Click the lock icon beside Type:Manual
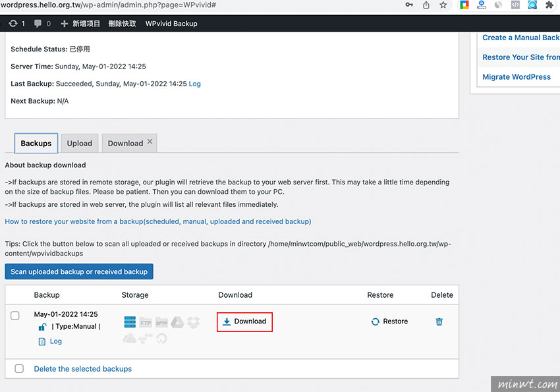 click(x=43, y=327)
